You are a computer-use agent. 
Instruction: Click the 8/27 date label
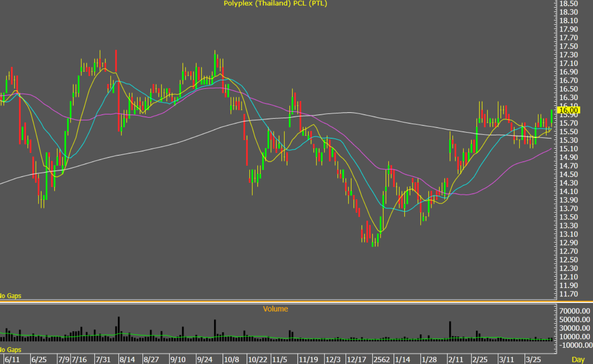152,359
